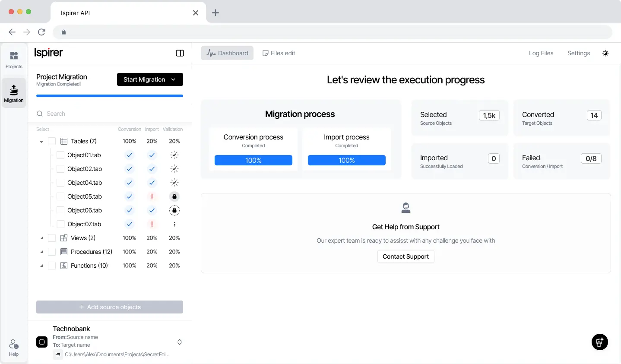Click the Object01.tab validation spinner icon

tap(174, 155)
